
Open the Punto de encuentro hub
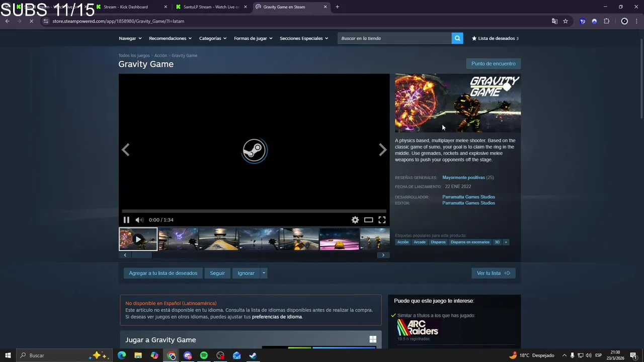[x=494, y=64]
